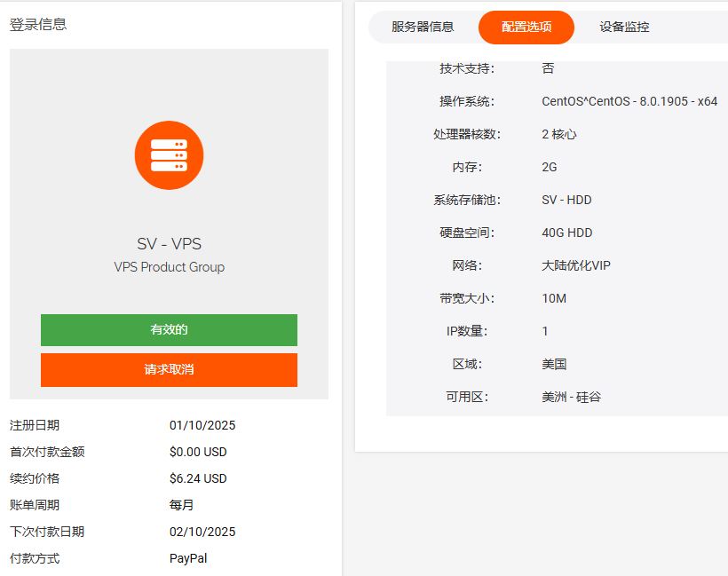The width and height of the screenshot is (728, 576).
Task: Click the CentOS 8.0.1905 operating system value
Action: (x=629, y=101)
